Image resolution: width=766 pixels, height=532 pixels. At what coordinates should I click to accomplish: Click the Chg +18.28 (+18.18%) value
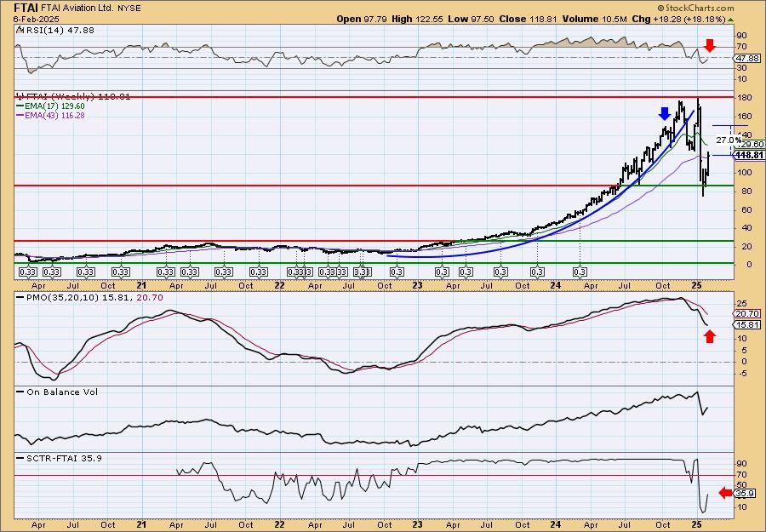(x=679, y=19)
